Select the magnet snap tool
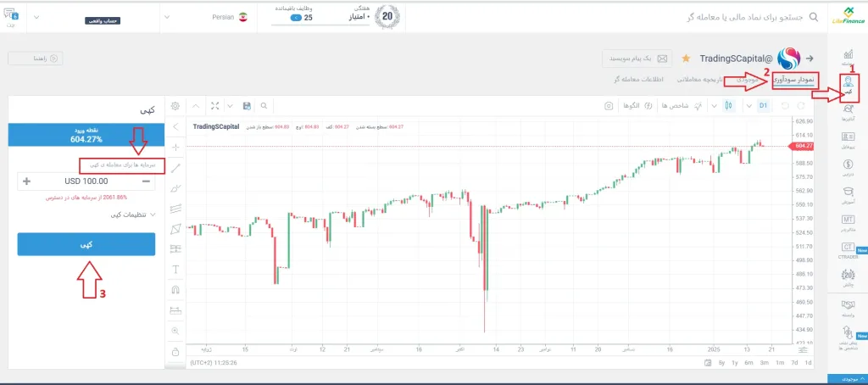The height and width of the screenshot is (385, 868). tap(175, 289)
